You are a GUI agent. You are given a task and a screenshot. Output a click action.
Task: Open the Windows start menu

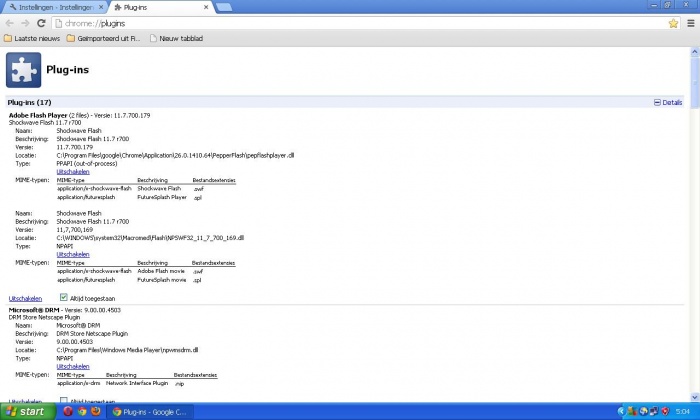[28, 412]
